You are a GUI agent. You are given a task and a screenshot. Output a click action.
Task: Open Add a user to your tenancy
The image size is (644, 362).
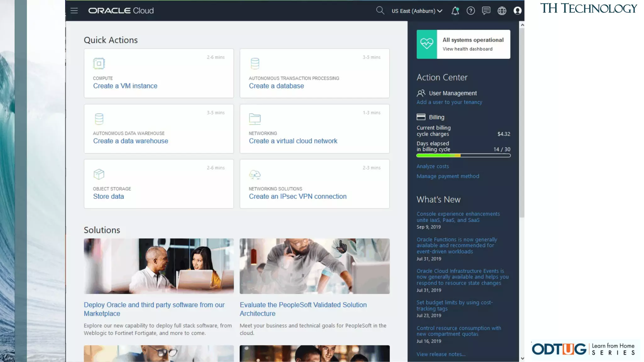[449, 102]
